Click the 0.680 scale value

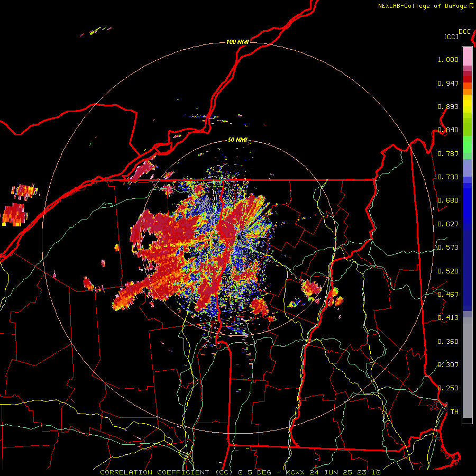pos(448,200)
